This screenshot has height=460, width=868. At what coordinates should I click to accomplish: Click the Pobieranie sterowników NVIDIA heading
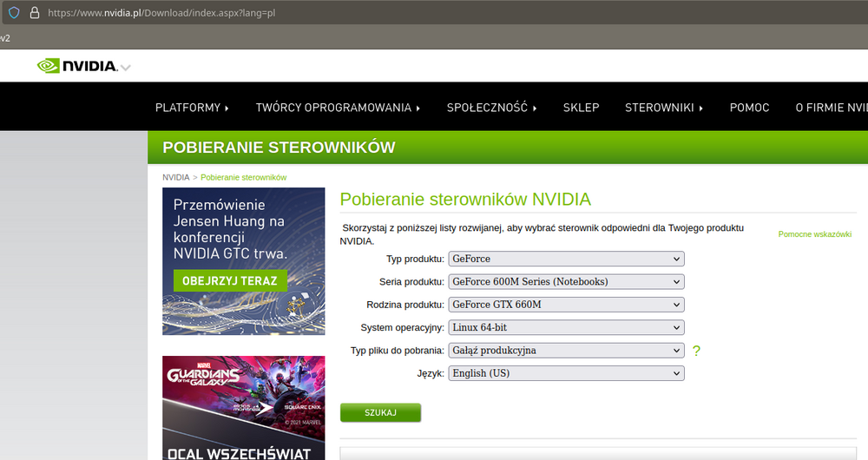click(x=465, y=200)
